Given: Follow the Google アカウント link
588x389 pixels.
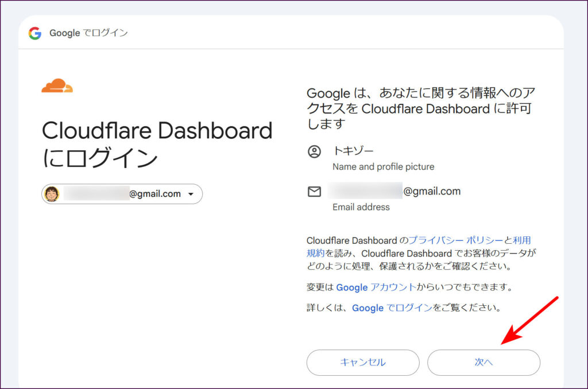Looking at the screenshot, I should point(376,287).
